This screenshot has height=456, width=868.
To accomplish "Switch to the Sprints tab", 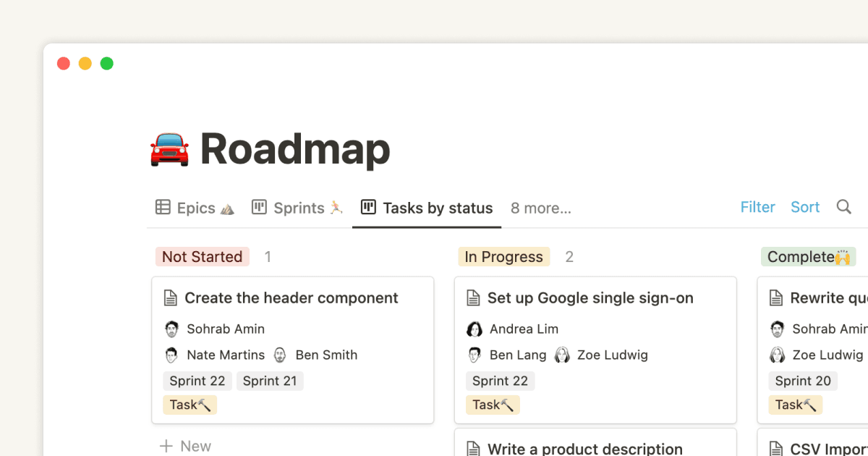I will click(298, 208).
